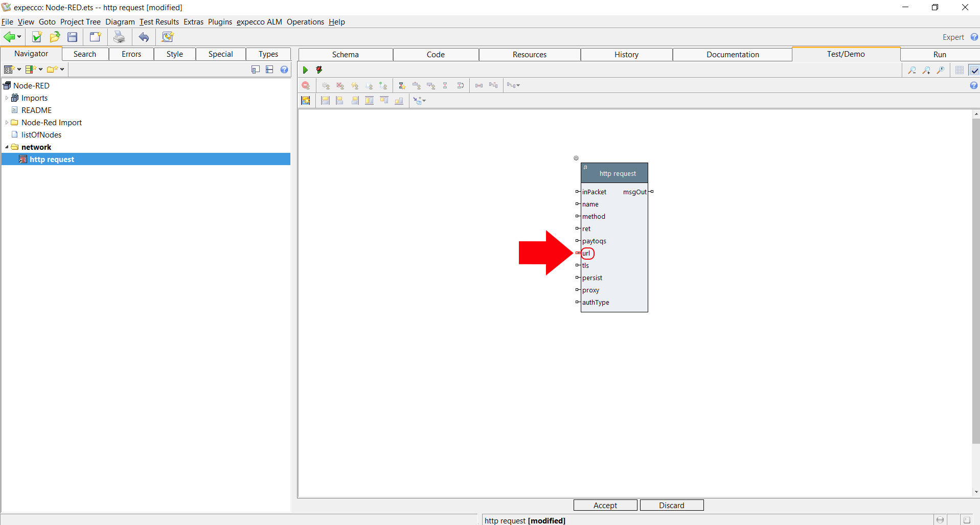Screen dimensions: 980x525
Task: Collapse the network folder
Action: (7, 147)
